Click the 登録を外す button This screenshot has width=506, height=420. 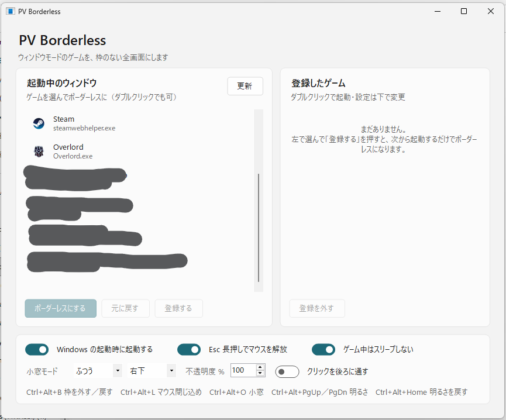pos(317,308)
